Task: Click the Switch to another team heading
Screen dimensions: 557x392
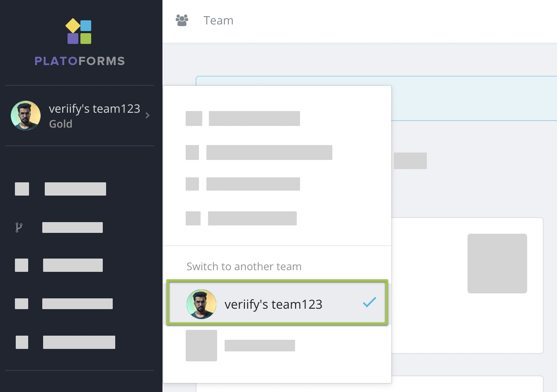Action: coord(244,266)
